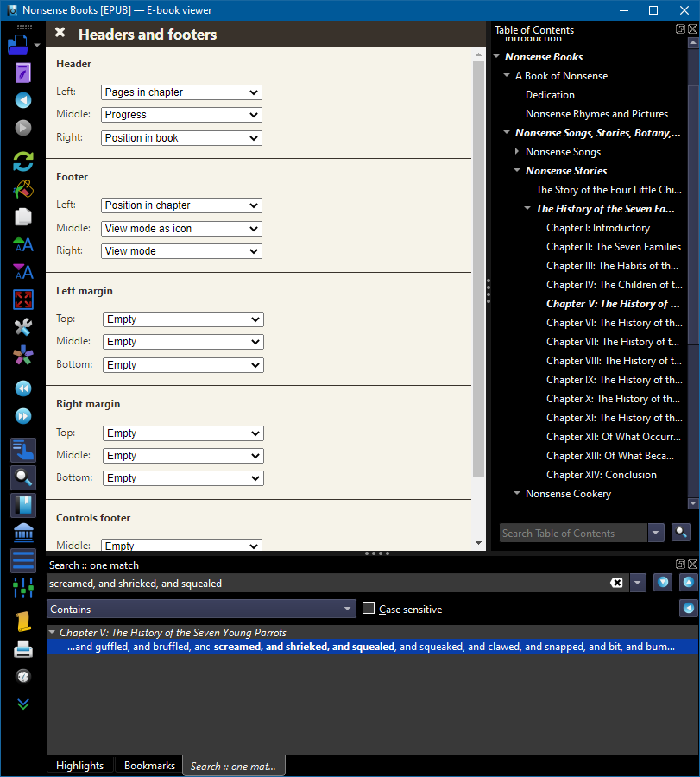Open search history dropdown arrow

click(638, 583)
